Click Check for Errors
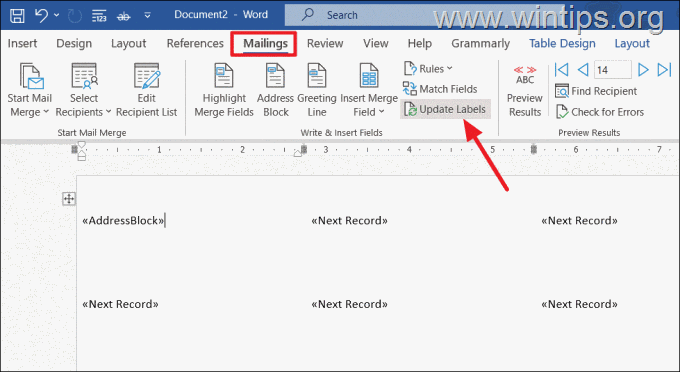Viewport: 680px width, 372px height. coord(600,112)
